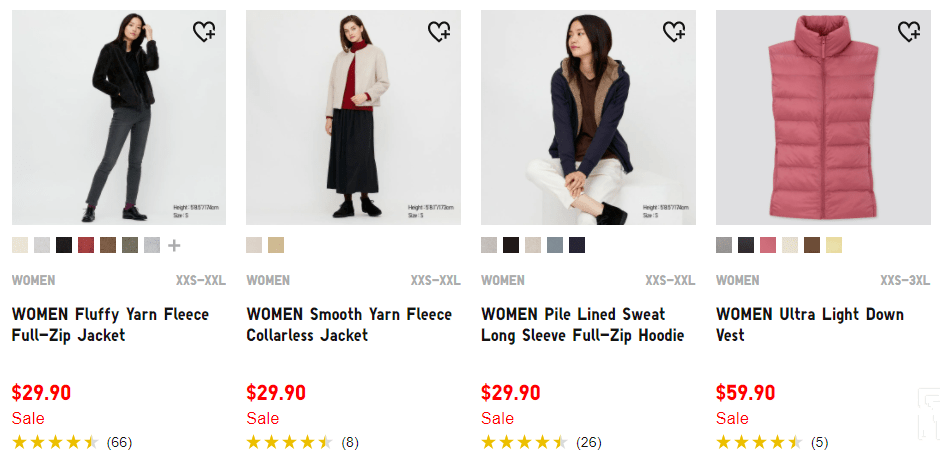Click star rating with 26 reviews

tap(540, 442)
